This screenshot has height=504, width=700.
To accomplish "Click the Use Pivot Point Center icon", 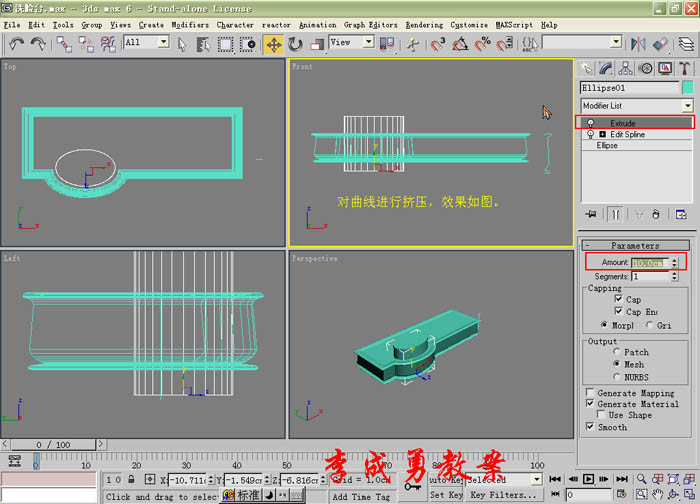I will click(387, 44).
